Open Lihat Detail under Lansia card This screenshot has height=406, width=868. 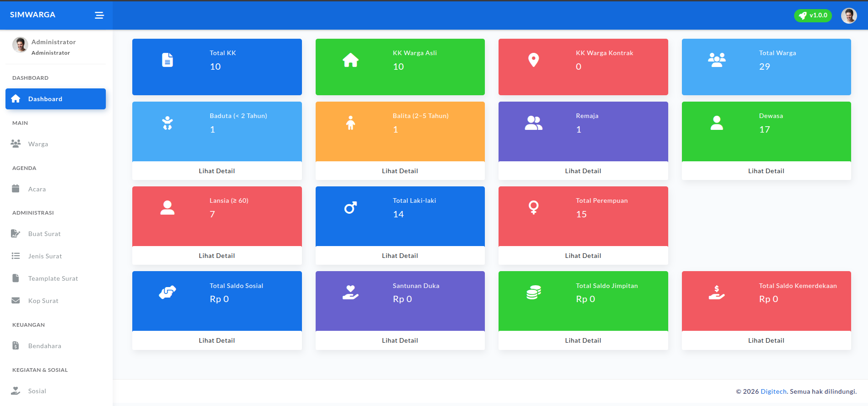tap(217, 256)
